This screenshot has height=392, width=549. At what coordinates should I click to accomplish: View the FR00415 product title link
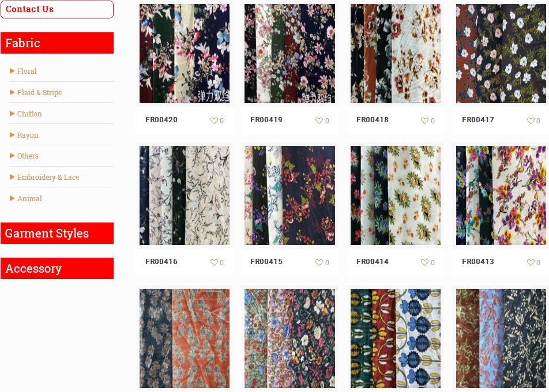point(266,262)
